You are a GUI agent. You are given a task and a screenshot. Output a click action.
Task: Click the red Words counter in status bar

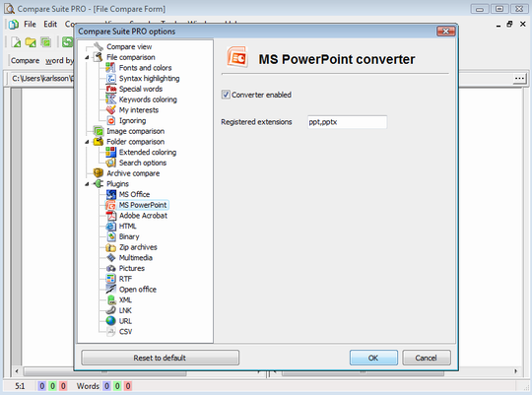pyautogui.click(x=128, y=386)
